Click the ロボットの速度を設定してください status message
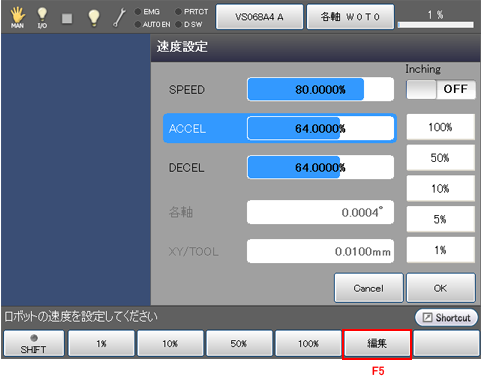 [x=81, y=317]
